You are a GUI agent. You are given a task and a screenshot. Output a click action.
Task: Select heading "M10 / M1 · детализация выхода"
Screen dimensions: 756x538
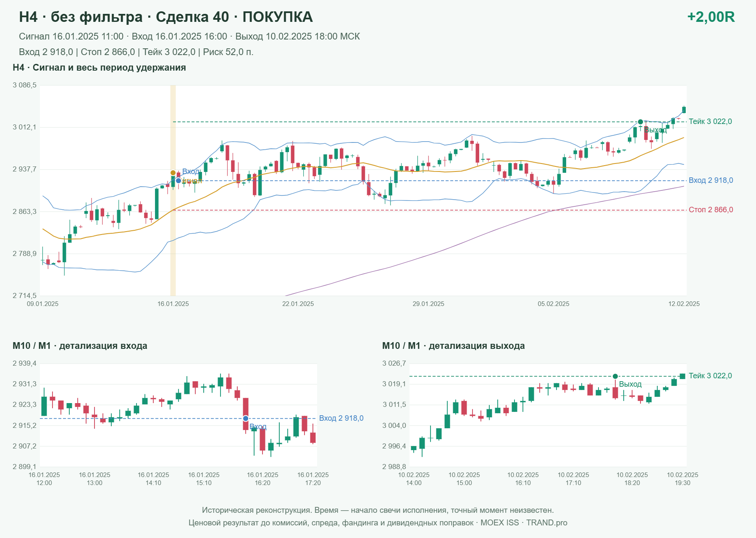[x=454, y=346]
